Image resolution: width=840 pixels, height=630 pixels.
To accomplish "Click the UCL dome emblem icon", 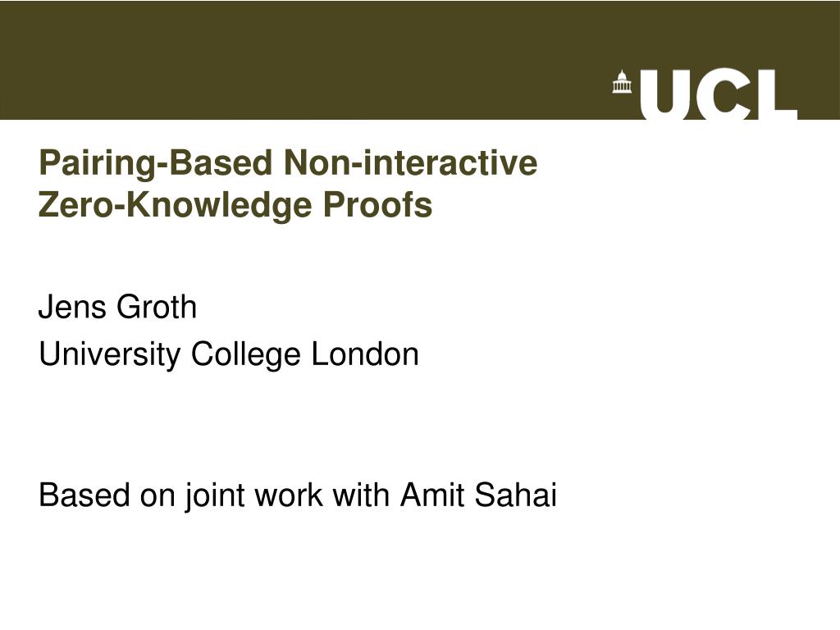I will click(x=622, y=83).
